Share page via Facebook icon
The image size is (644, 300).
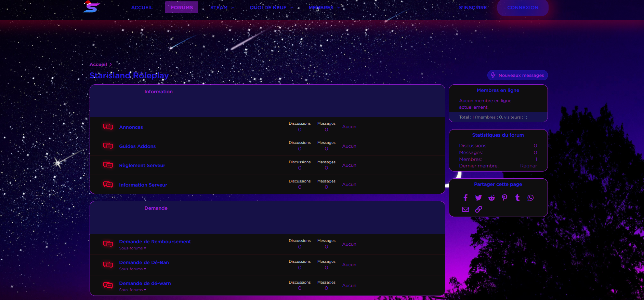pos(465,198)
